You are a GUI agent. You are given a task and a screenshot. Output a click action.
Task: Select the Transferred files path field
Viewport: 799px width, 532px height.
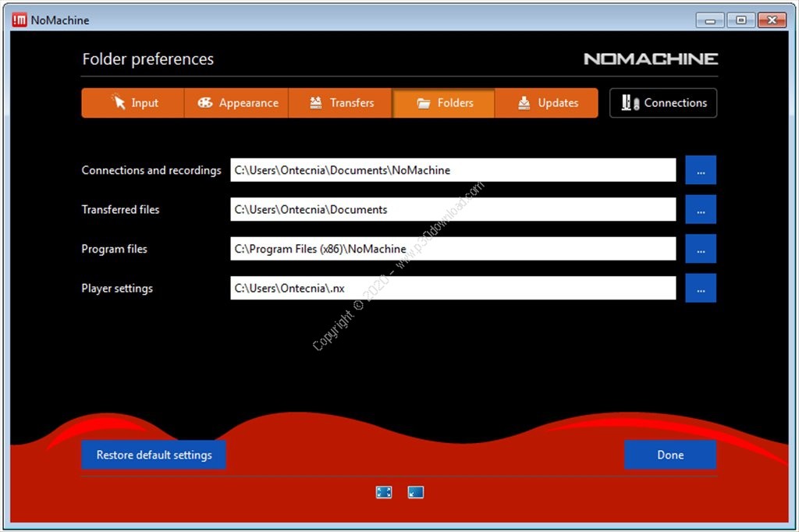point(453,209)
